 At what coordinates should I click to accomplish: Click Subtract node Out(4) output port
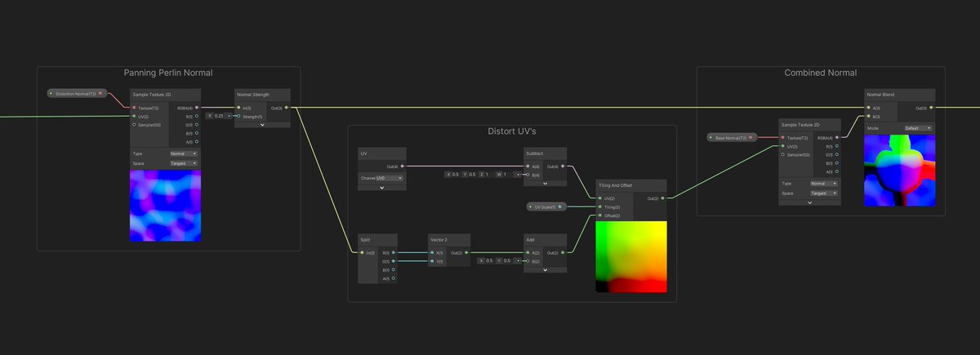[562, 166]
